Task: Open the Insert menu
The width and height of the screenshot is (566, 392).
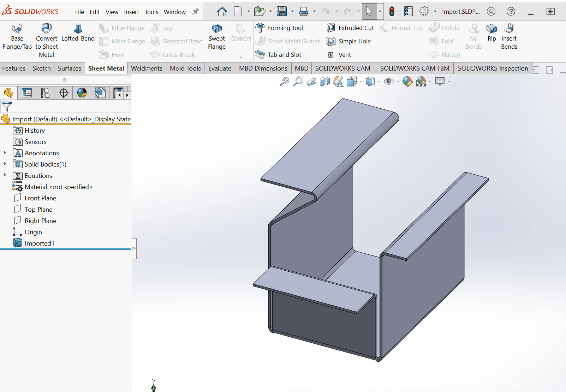Action: click(x=131, y=12)
